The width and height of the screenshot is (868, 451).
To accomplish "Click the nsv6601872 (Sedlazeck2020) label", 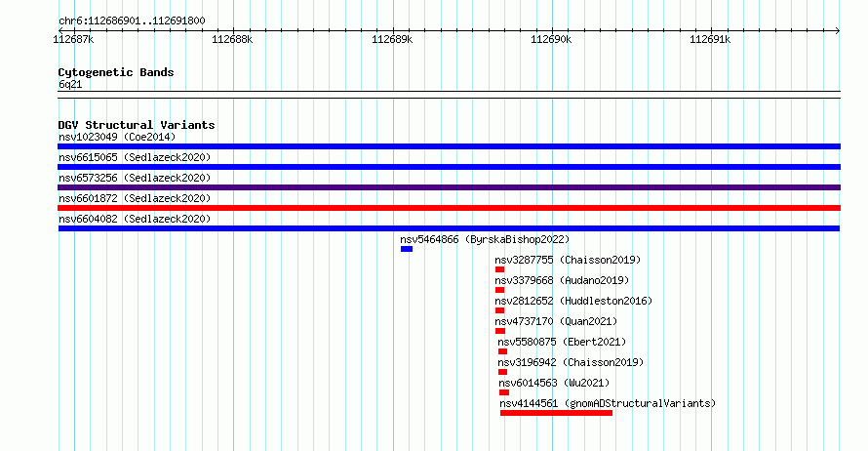I will [135, 198].
